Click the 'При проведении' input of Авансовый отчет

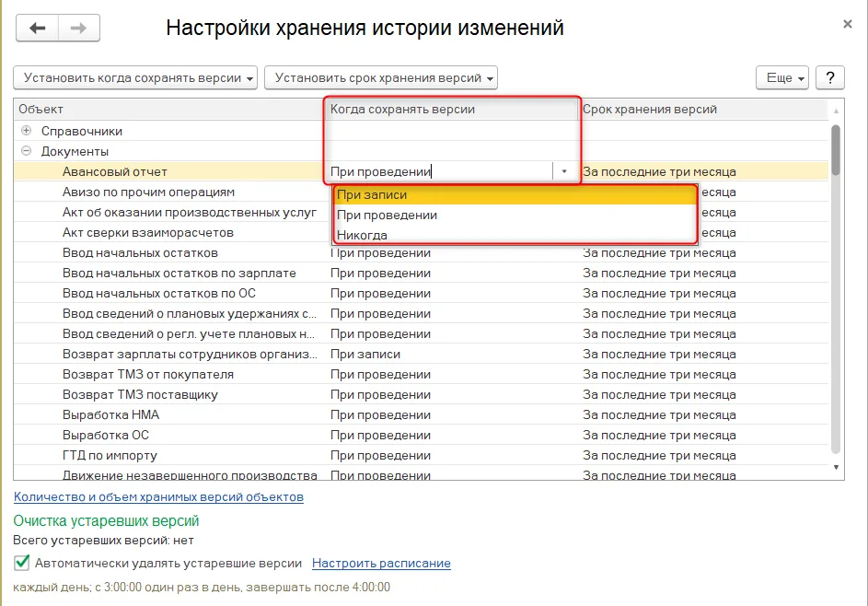440,171
